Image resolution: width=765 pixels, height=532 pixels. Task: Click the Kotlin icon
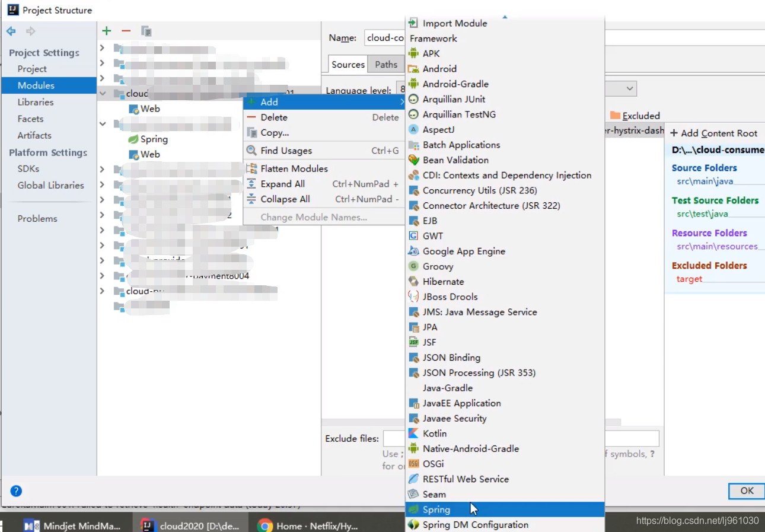click(413, 434)
